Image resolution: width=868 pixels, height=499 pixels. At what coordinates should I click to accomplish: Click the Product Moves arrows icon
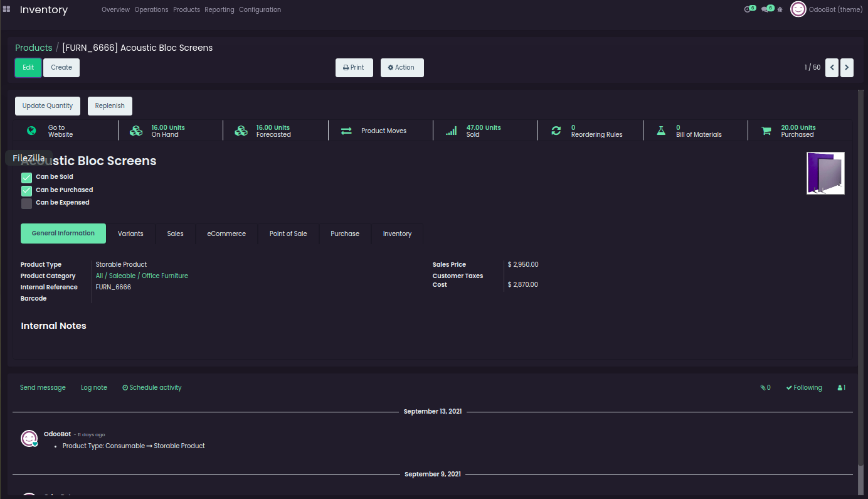(346, 131)
